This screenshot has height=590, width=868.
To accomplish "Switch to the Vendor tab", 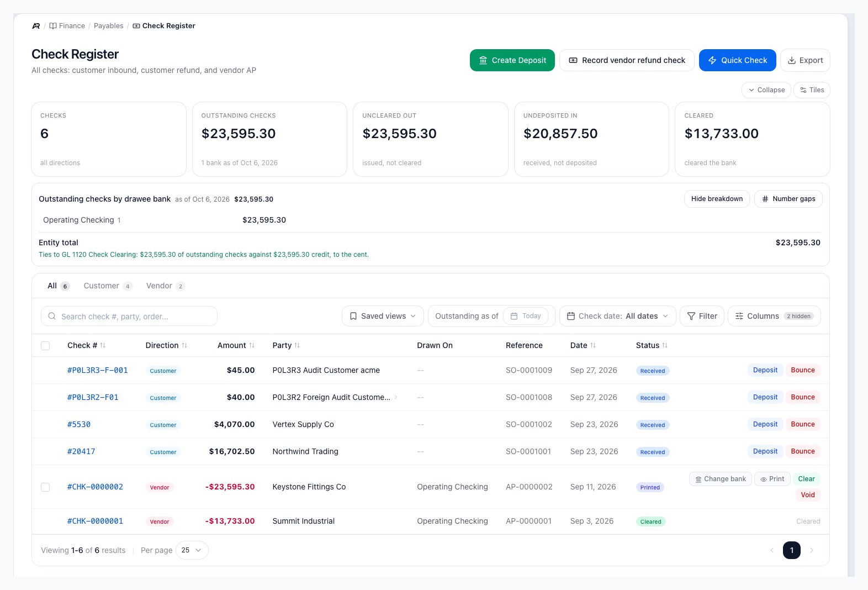I will (165, 286).
